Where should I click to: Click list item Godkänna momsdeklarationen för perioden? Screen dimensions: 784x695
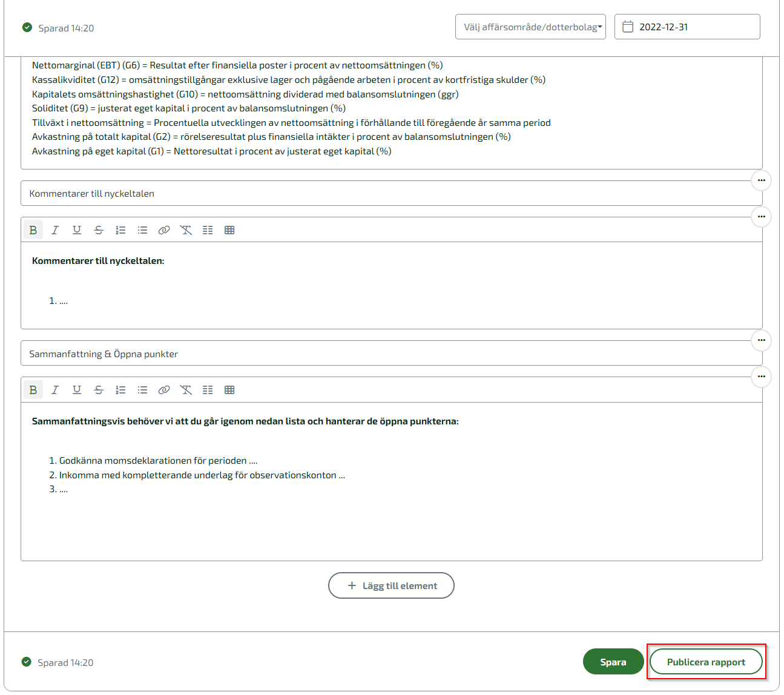pos(158,461)
